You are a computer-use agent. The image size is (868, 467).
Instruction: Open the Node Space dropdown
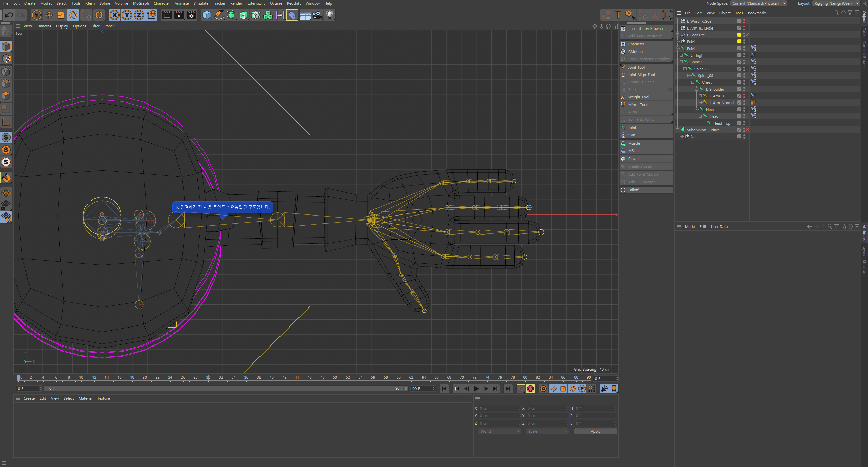click(x=758, y=3)
